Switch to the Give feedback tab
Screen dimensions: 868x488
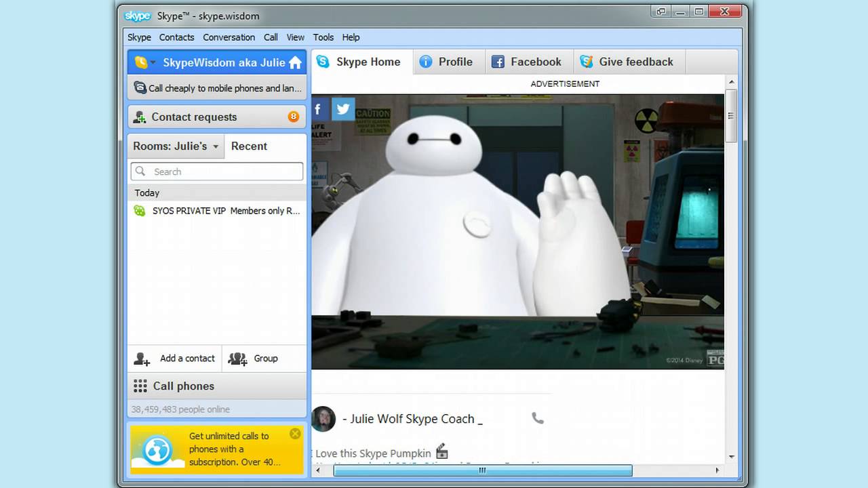(x=628, y=62)
